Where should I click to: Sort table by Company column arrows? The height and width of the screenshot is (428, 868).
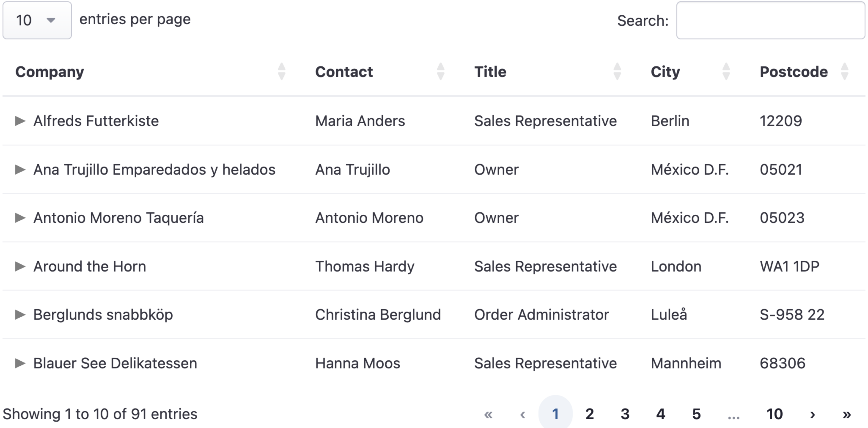pos(281,71)
